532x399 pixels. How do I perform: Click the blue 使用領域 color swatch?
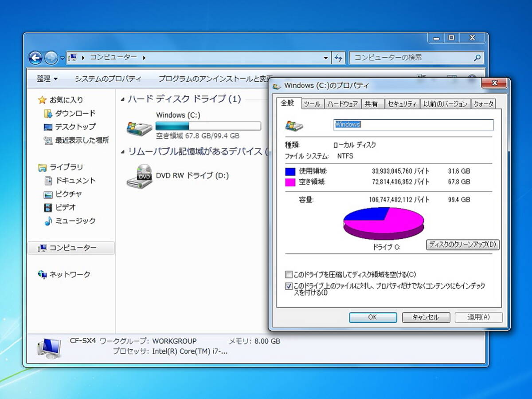tap(290, 171)
